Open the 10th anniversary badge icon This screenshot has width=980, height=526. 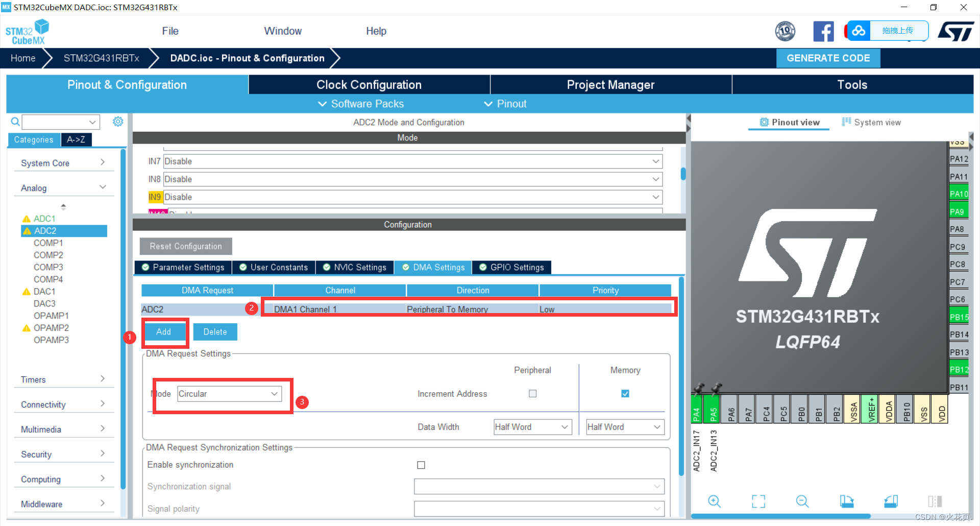pos(785,31)
